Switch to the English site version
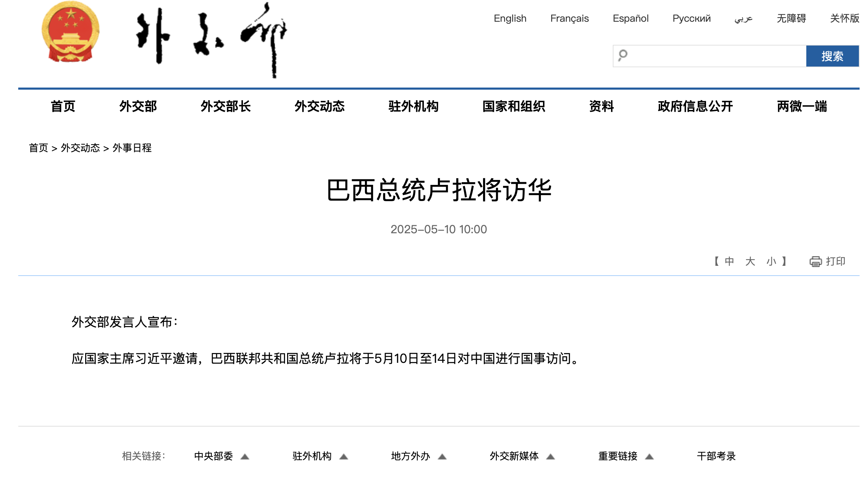Screen dimensions: 868x477 pyautogui.click(x=510, y=18)
